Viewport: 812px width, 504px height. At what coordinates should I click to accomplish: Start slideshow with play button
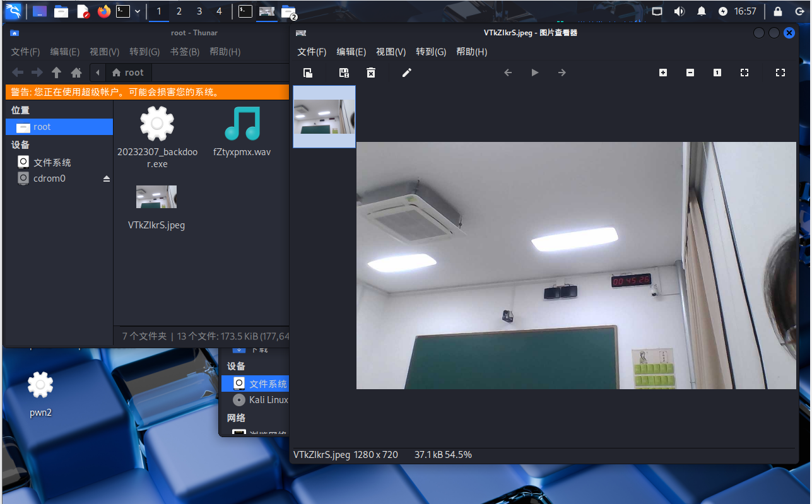tap(535, 73)
